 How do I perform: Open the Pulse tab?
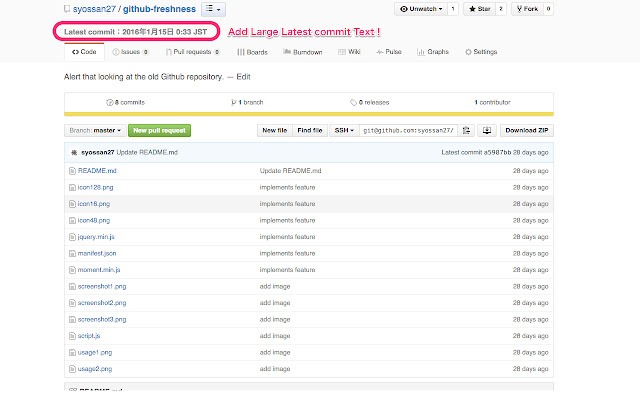(389, 52)
